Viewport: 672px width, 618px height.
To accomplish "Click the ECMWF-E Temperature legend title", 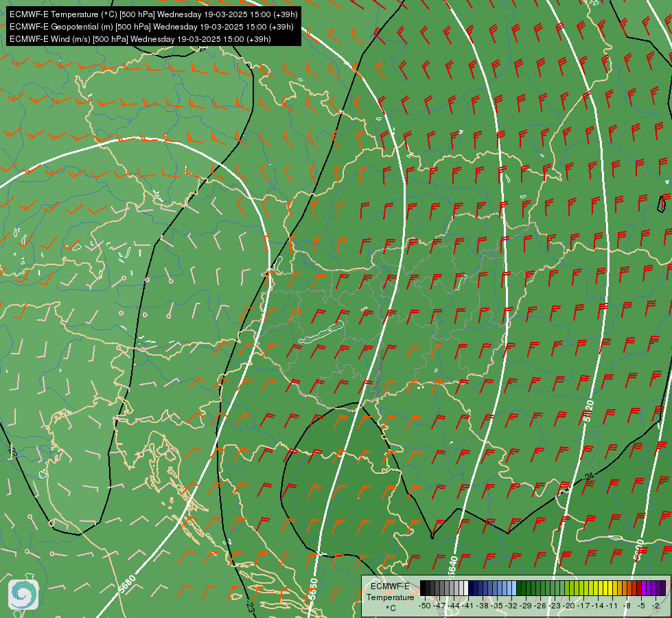I will coord(391,591).
